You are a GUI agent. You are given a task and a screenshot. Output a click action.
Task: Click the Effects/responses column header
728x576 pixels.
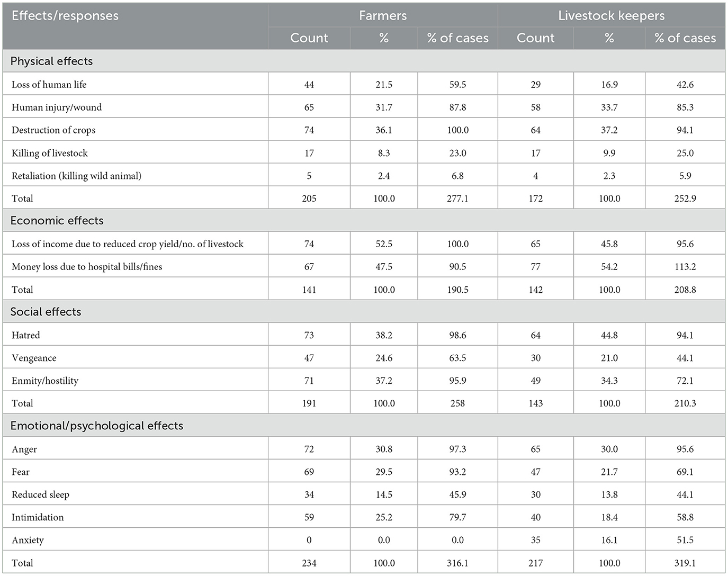(65, 16)
